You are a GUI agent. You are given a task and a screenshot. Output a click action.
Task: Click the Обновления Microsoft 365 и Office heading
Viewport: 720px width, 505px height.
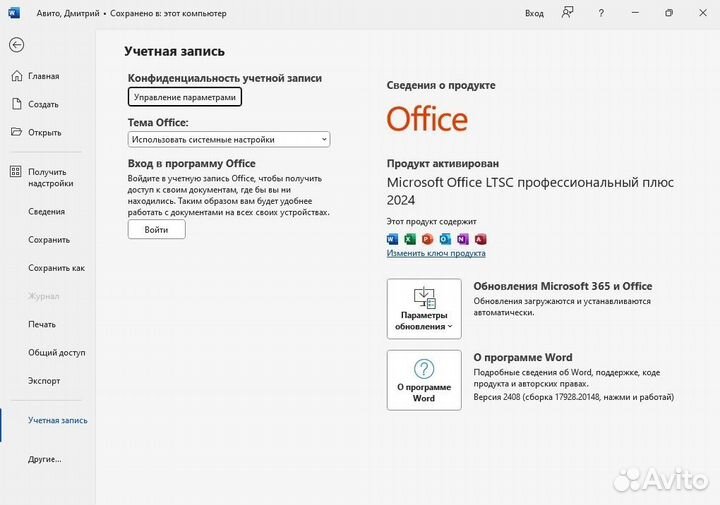point(562,286)
